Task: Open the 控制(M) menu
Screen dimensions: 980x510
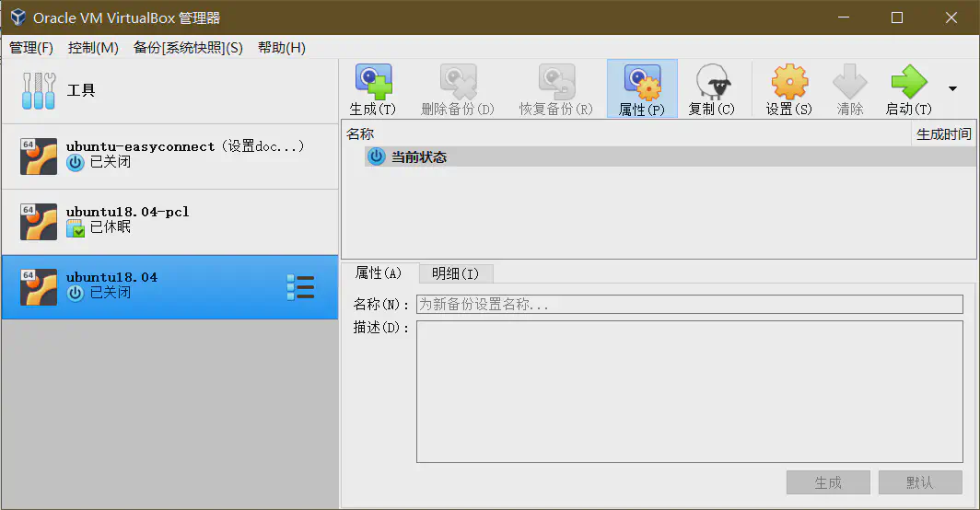Action: click(x=93, y=48)
